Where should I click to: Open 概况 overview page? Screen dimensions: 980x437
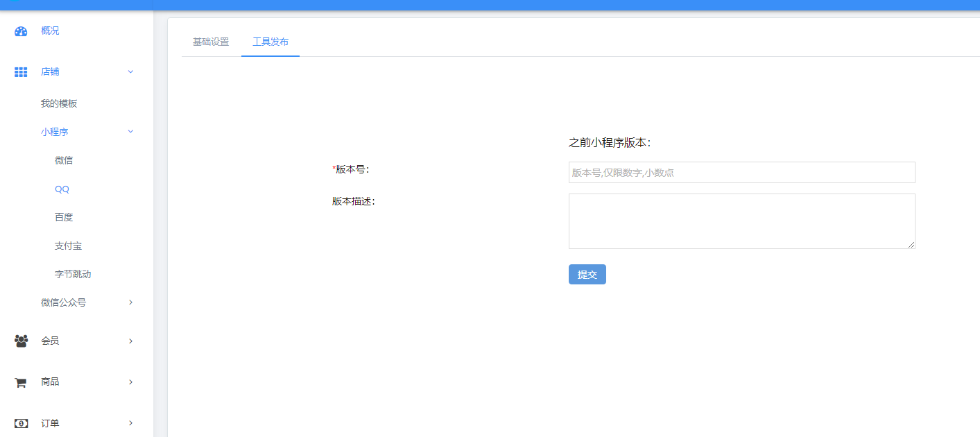50,31
